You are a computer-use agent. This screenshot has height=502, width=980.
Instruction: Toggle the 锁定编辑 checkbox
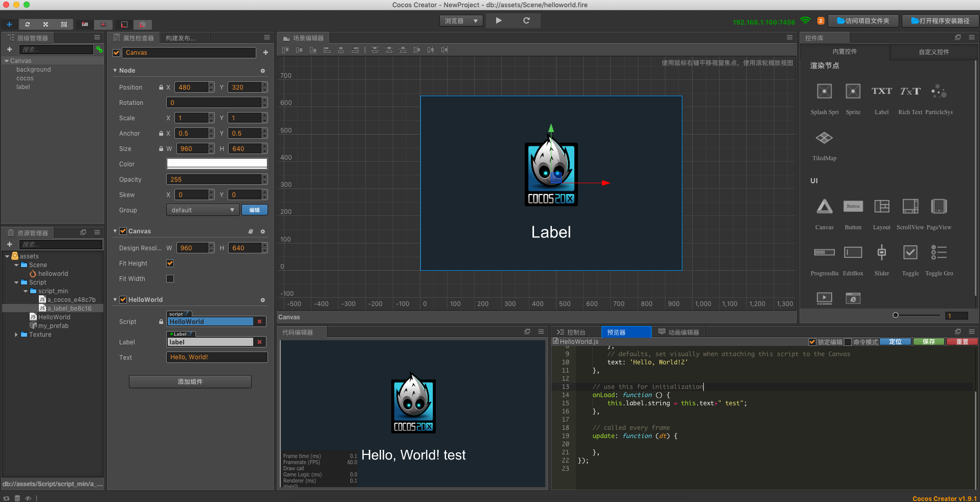[812, 342]
